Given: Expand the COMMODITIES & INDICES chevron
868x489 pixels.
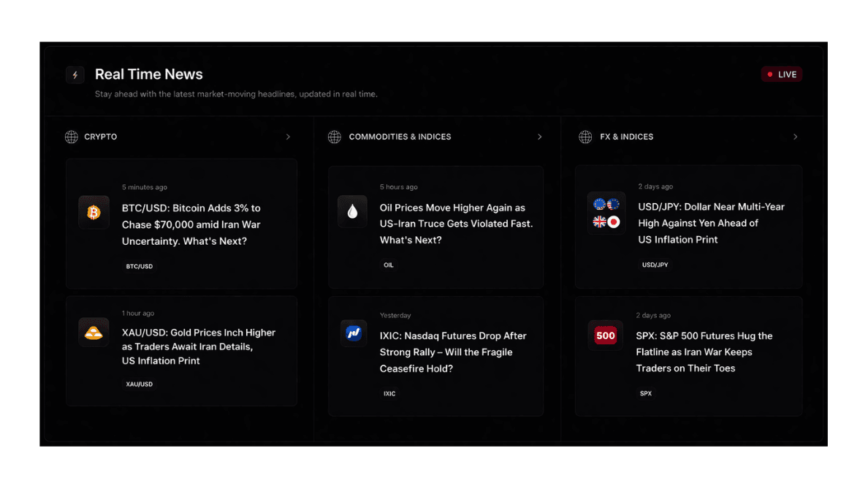Looking at the screenshot, I should pos(540,137).
